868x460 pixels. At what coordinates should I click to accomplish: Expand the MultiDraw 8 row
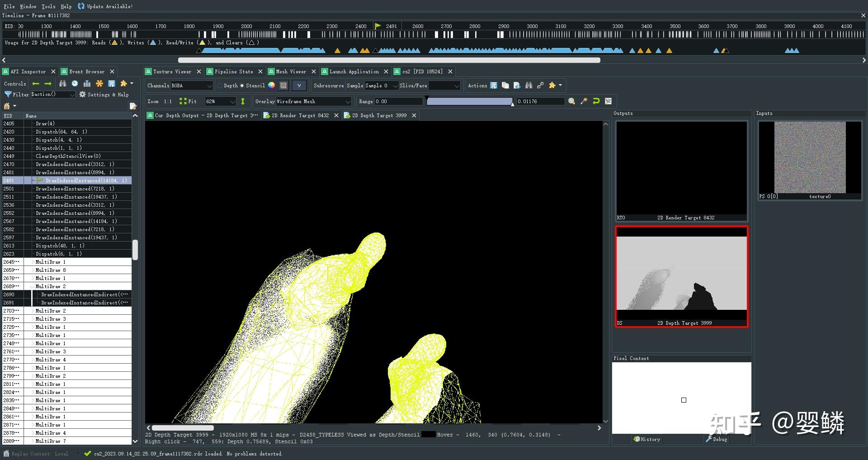[x=33, y=270]
